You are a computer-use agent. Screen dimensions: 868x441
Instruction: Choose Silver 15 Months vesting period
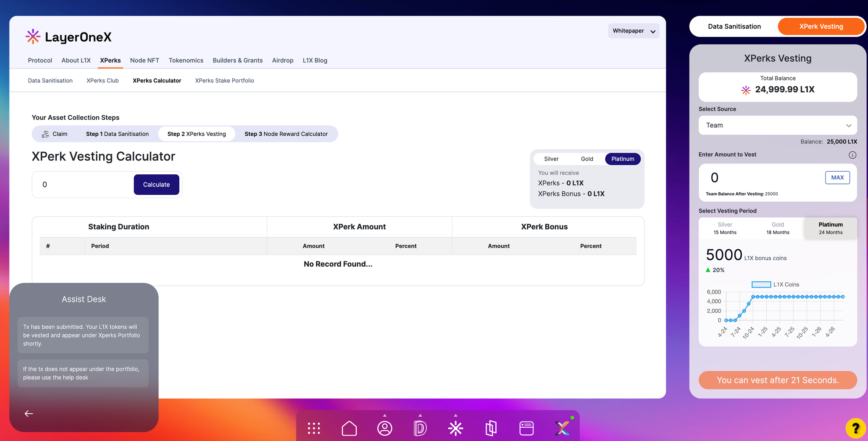coord(725,228)
